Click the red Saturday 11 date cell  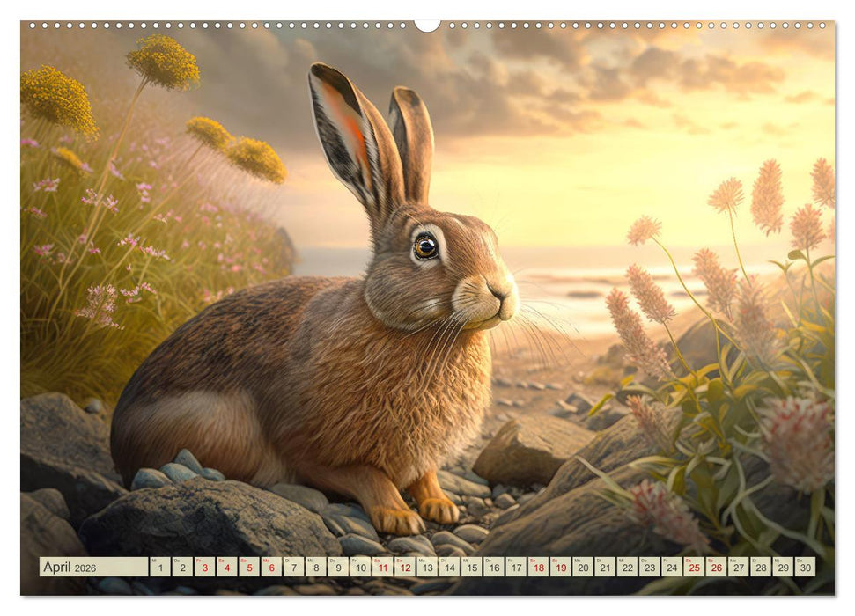(x=382, y=569)
